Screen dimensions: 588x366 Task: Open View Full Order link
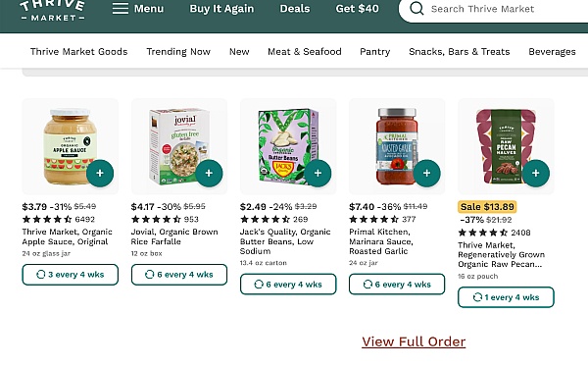click(x=414, y=341)
